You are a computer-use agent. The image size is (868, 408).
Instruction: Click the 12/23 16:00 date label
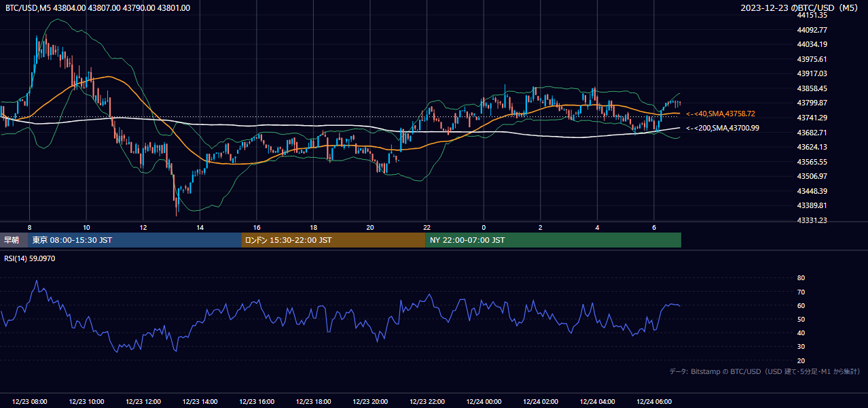coord(257,402)
